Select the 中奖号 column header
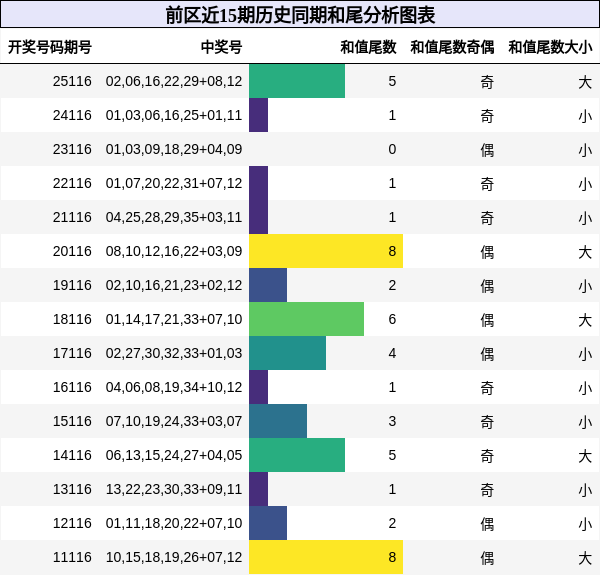This screenshot has height=575, width=600. point(222,47)
